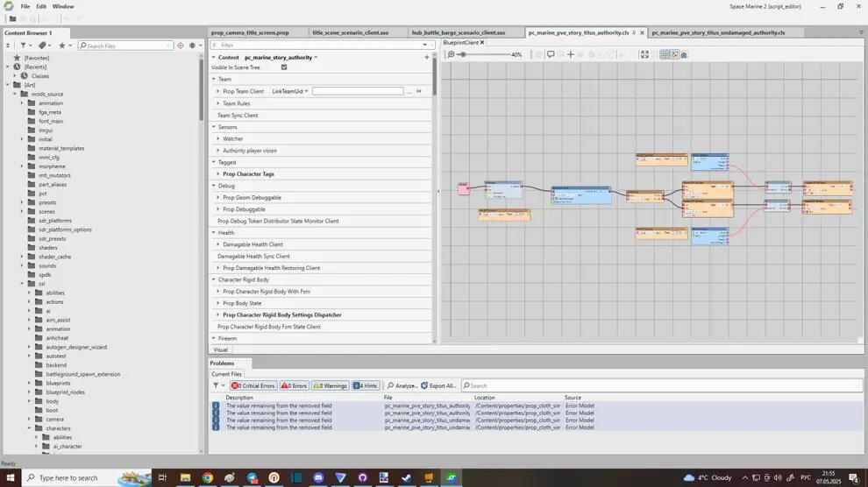The image size is (868, 487).
Task: Switch to title_scene_scenario_client.sso tab
Action: point(351,32)
